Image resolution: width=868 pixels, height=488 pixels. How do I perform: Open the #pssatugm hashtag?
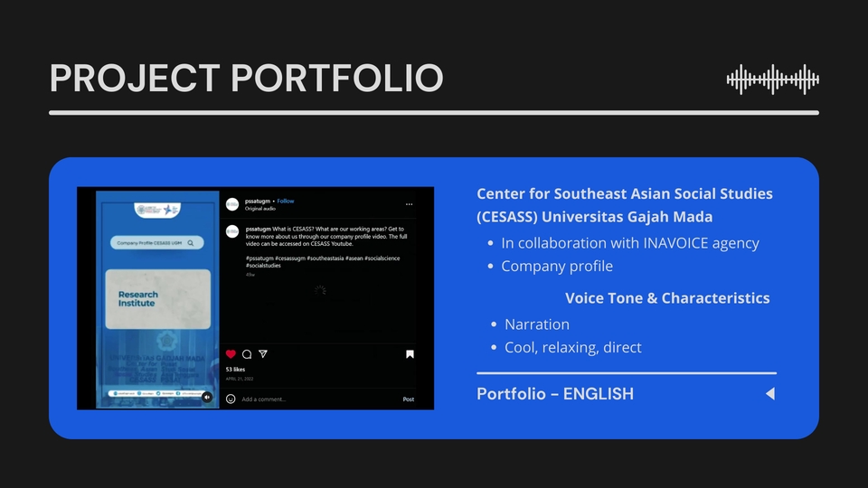(259, 258)
